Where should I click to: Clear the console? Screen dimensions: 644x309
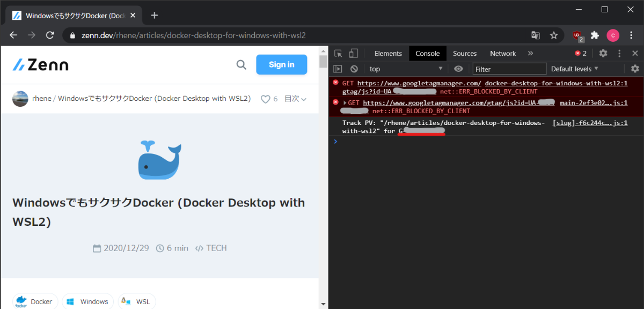point(354,69)
